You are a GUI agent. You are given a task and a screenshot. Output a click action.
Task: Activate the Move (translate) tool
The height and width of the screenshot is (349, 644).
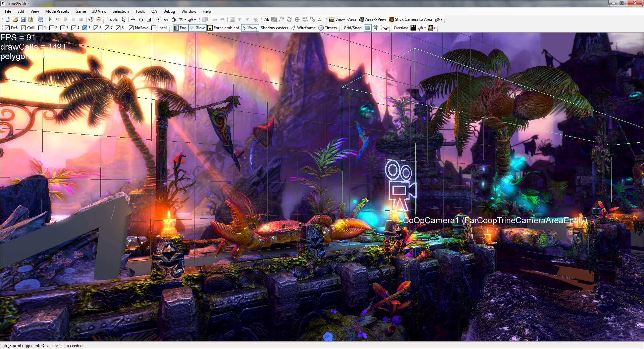pyautogui.click(x=133, y=19)
